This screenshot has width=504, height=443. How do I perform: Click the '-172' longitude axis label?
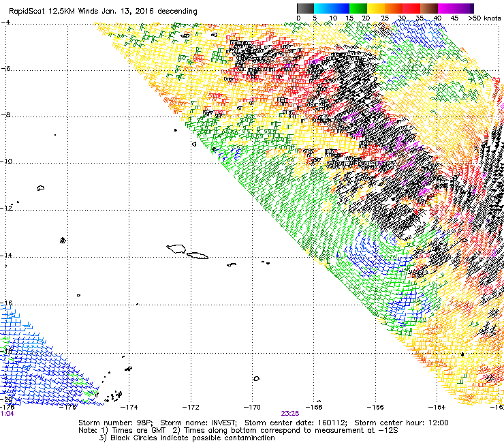191,408
